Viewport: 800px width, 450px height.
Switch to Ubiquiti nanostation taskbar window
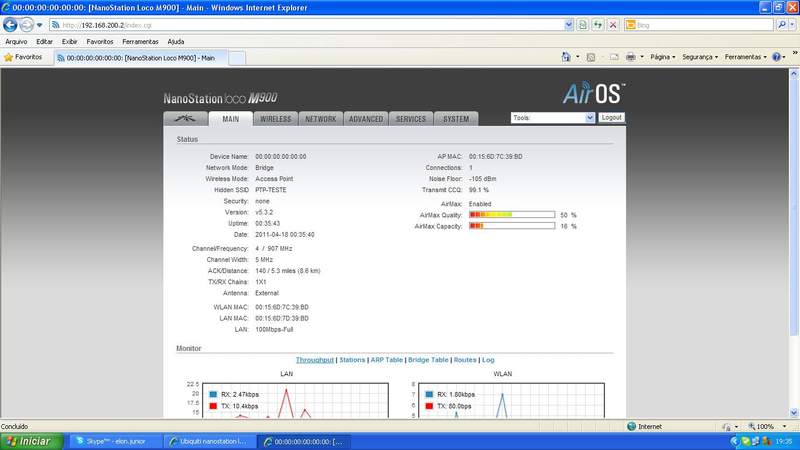[x=209, y=441]
